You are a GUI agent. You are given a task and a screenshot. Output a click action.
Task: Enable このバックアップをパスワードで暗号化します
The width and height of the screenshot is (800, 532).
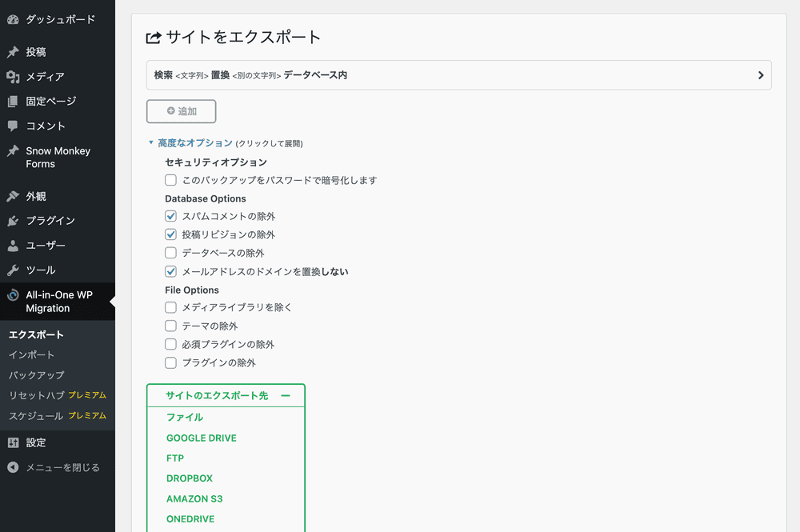[x=170, y=180]
